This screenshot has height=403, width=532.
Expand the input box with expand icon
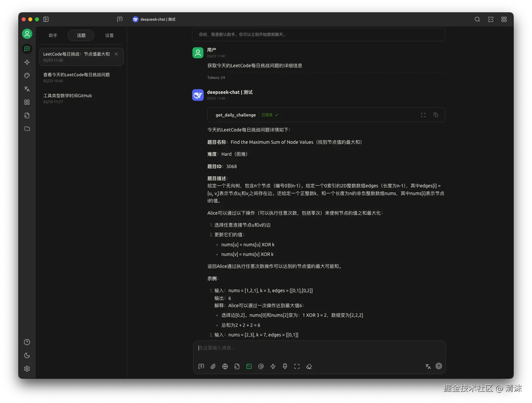click(x=297, y=366)
